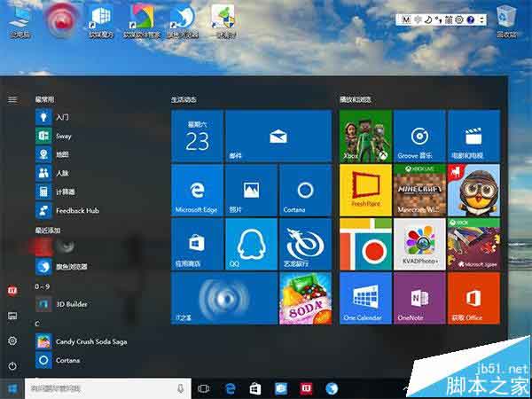Launch the QQ tile
Image resolution: width=532 pixels, height=399 pixels.
pyautogui.click(x=252, y=244)
